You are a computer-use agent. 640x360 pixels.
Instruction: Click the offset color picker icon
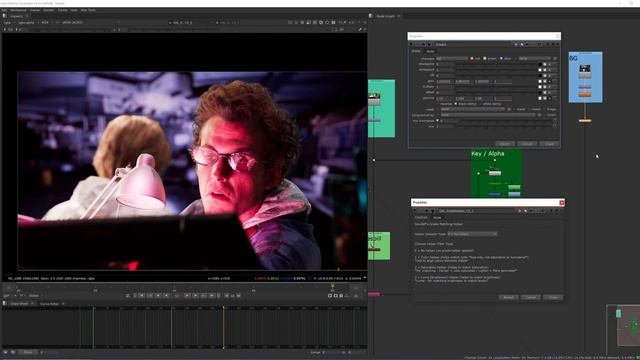545,93
